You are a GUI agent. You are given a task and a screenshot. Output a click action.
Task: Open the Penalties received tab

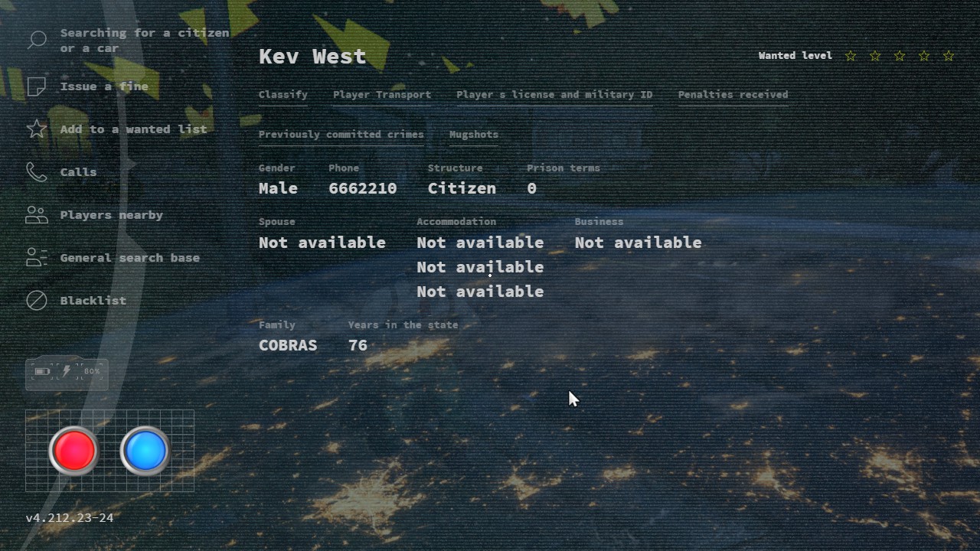(733, 95)
